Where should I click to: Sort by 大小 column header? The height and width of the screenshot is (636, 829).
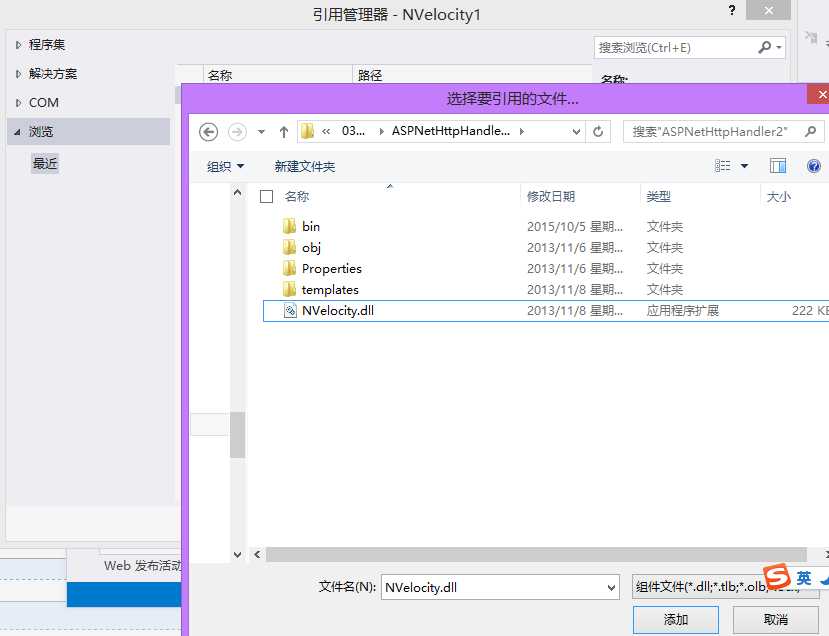tap(779, 197)
